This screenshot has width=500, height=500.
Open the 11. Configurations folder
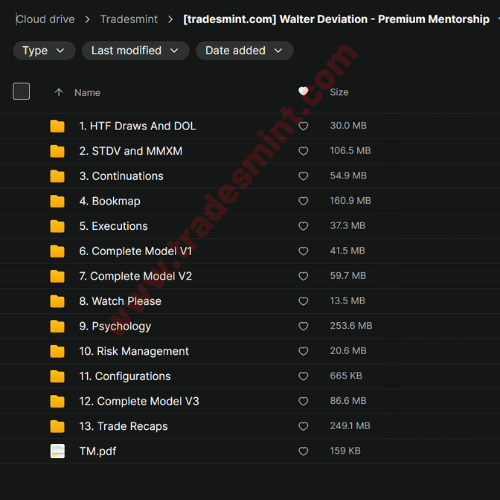125,376
